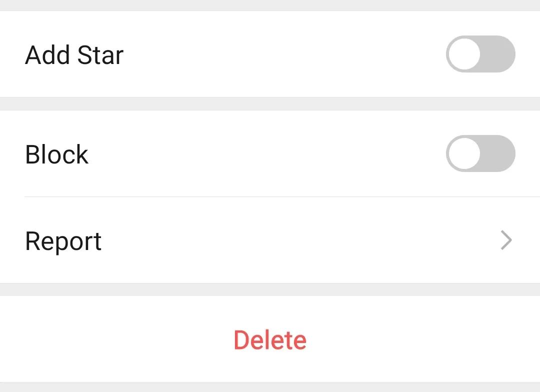Image resolution: width=540 pixels, height=392 pixels.
Task: Click the white knob of Add Star switch
Action: click(x=464, y=54)
